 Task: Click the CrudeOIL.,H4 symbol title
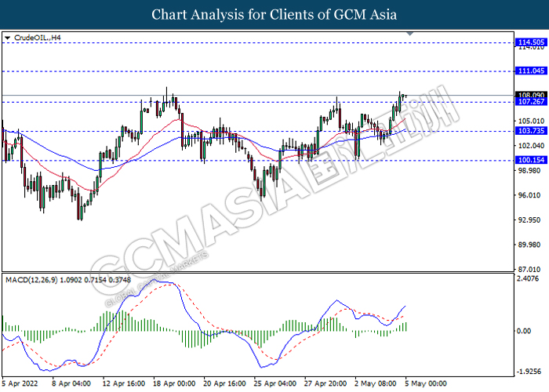38,38
